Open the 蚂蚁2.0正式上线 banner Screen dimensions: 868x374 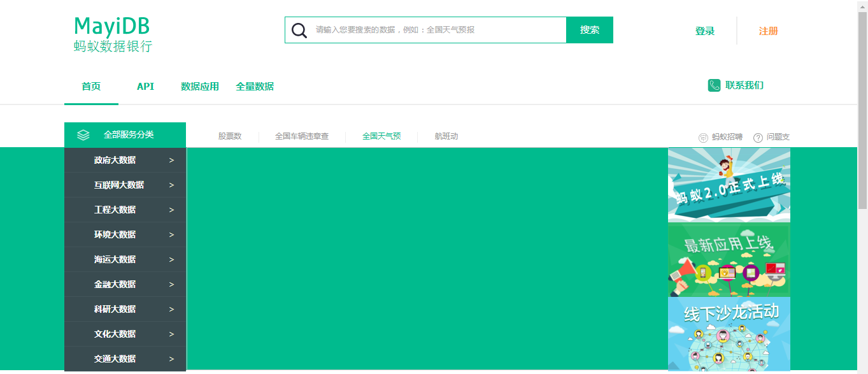click(x=728, y=184)
